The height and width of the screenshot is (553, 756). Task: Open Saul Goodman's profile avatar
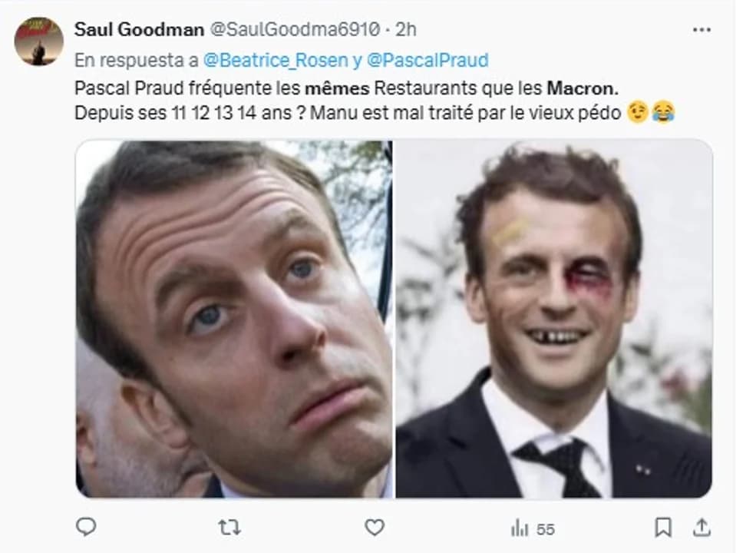[x=38, y=41]
